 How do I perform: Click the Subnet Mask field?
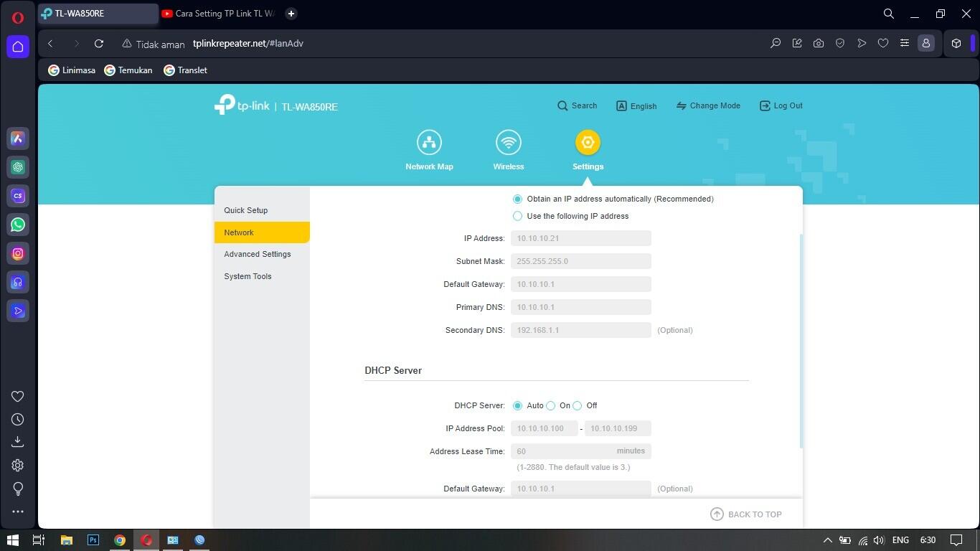581,261
